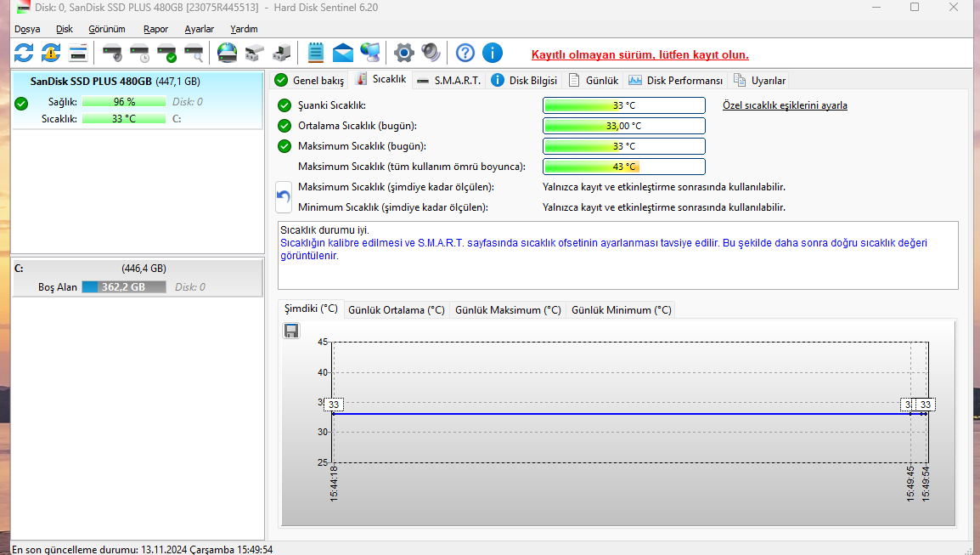
Task: Click the refresh disk data icon
Action: [24, 53]
